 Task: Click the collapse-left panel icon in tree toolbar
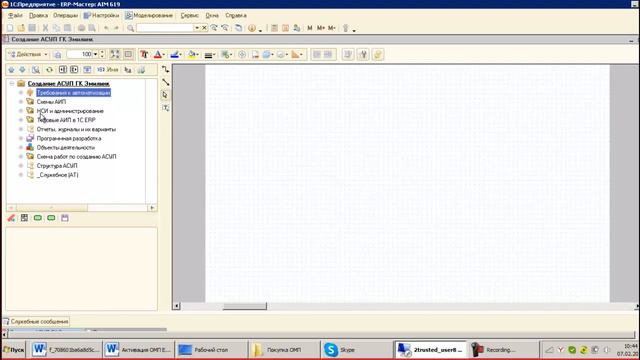click(x=63, y=70)
